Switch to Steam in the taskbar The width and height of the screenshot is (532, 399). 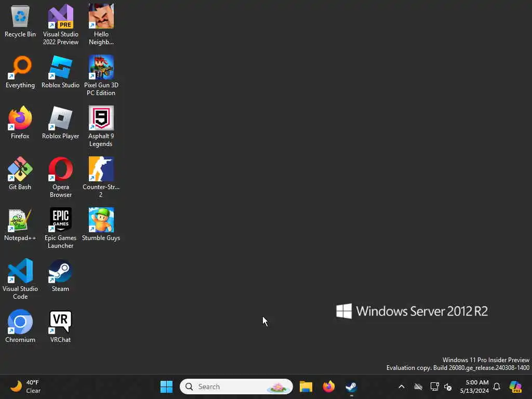[351, 387]
